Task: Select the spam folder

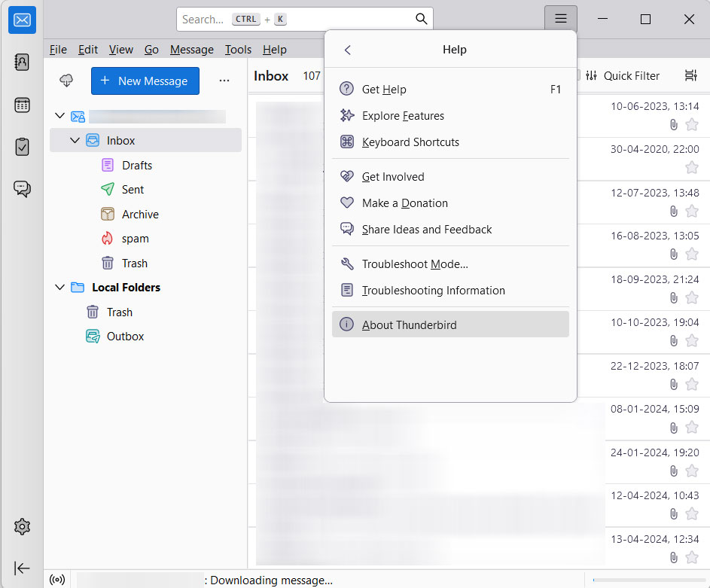Action: pyautogui.click(x=136, y=239)
